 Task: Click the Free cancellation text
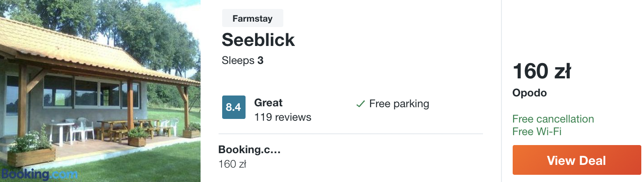pyautogui.click(x=553, y=119)
